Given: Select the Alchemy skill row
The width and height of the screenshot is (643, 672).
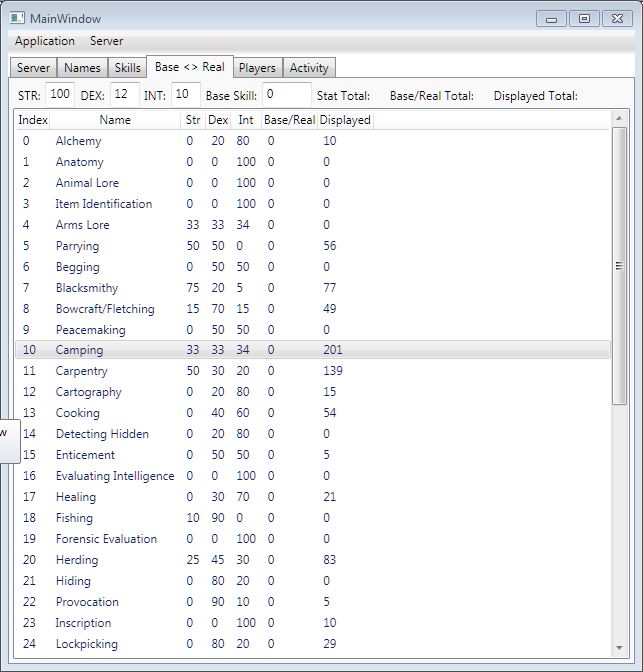Looking at the screenshot, I should pyautogui.click(x=78, y=141).
